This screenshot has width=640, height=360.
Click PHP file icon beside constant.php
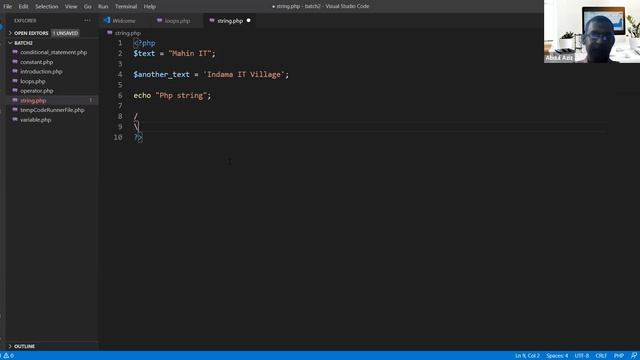coord(15,62)
